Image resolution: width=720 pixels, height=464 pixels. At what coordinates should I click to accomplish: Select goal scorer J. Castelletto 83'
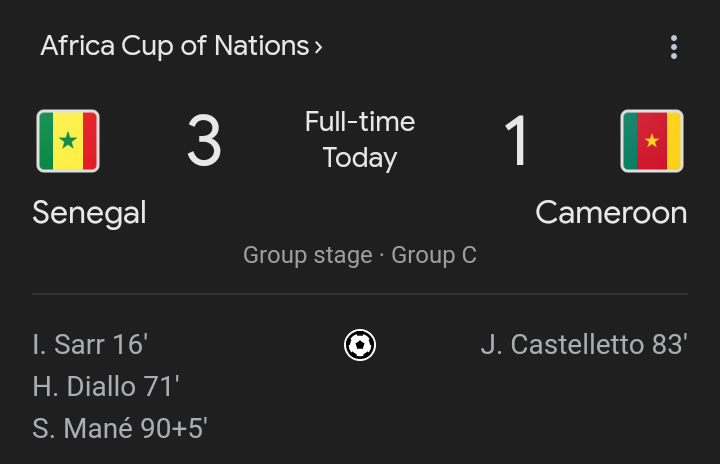(x=584, y=345)
